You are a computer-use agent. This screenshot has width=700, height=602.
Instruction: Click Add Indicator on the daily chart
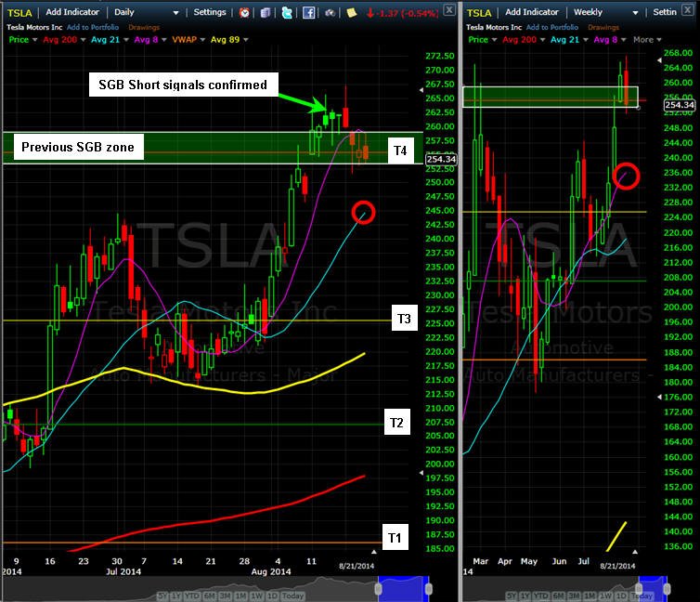tap(71, 12)
